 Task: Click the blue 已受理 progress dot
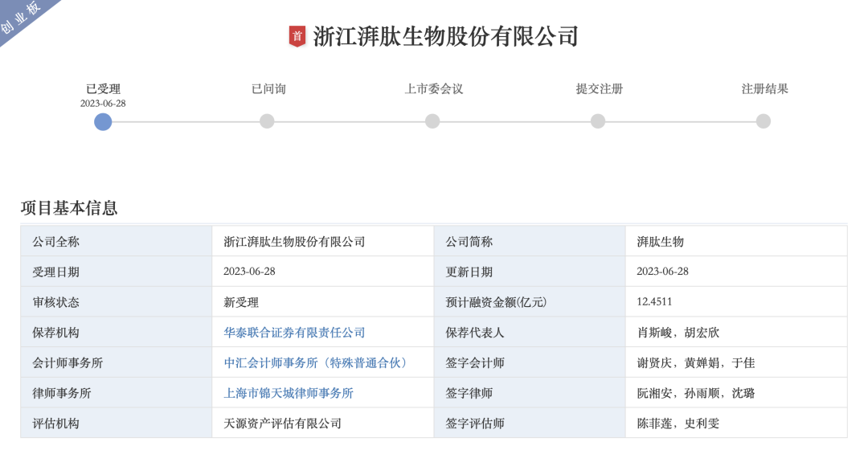coord(103,121)
